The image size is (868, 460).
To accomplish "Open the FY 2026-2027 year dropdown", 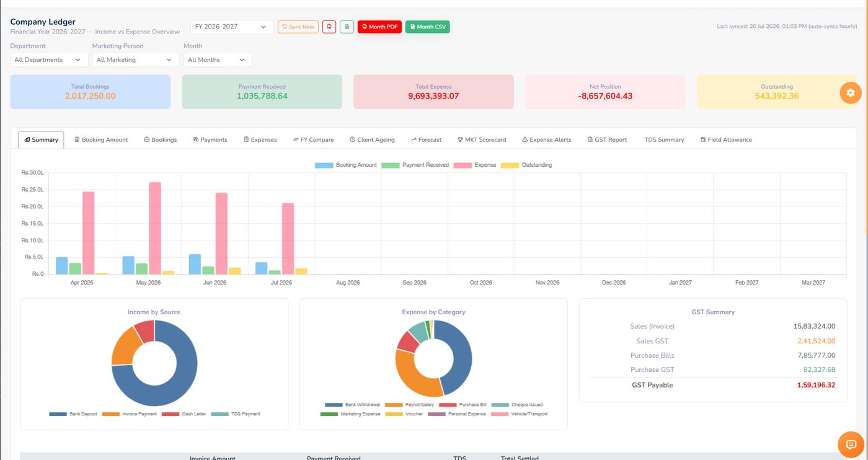I will 232,27.
